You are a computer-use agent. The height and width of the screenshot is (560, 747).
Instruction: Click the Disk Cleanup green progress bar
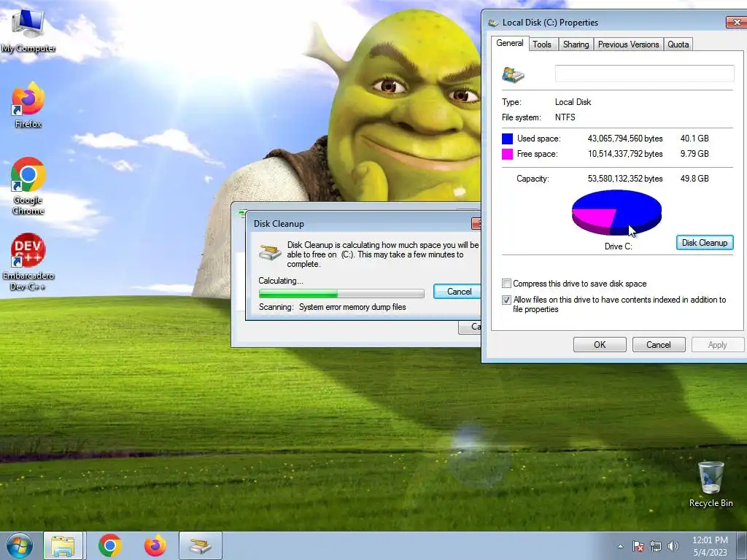(341, 293)
